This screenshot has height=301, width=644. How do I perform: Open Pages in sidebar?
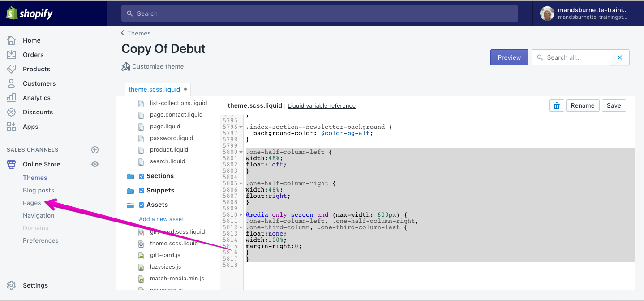[32, 203]
